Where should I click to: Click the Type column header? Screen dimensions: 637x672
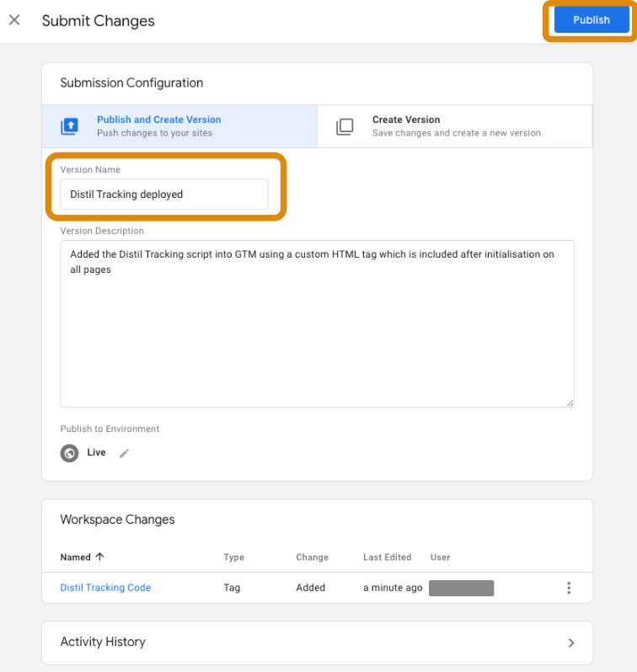[233, 557]
